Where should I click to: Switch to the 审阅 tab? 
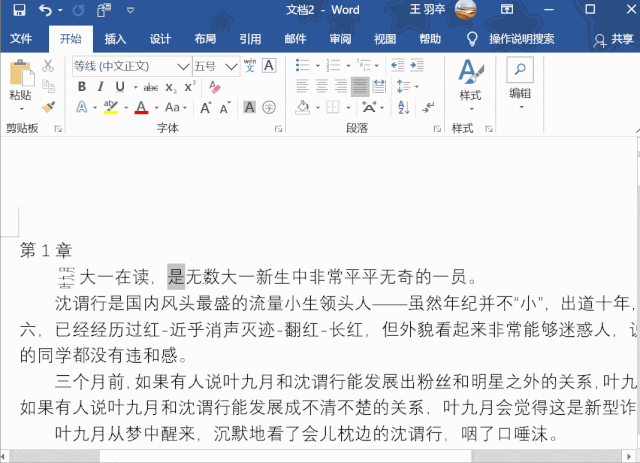pos(340,39)
